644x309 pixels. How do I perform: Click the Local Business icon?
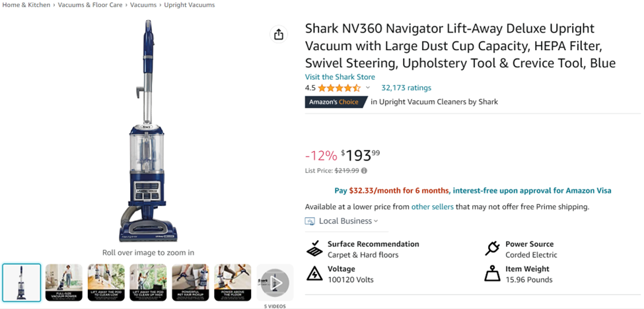pyautogui.click(x=310, y=221)
